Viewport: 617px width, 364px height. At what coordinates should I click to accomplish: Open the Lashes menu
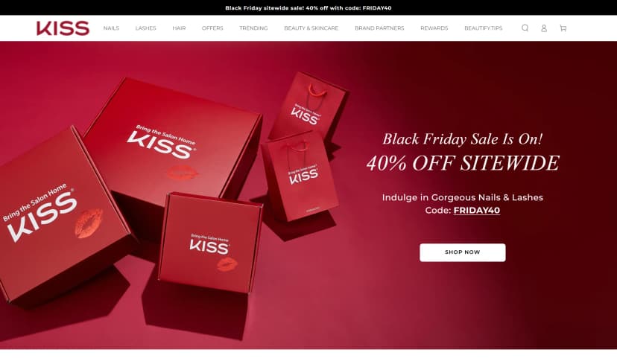click(145, 28)
